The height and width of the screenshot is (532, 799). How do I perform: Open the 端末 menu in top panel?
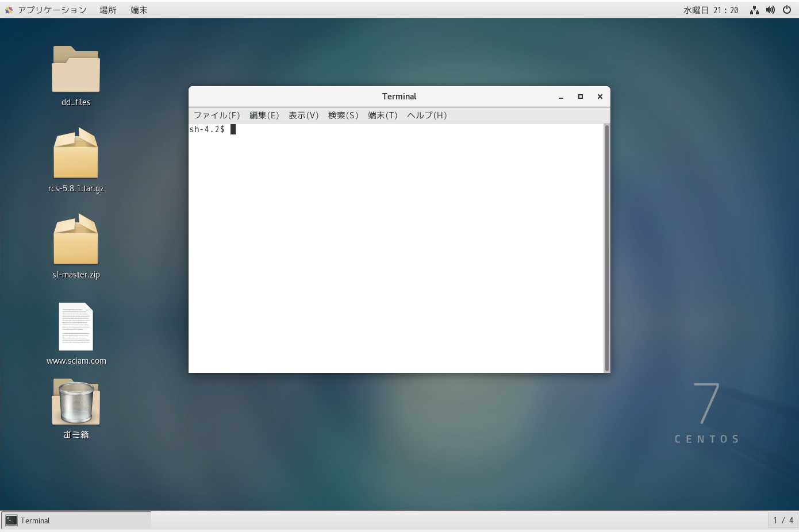pos(139,10)
